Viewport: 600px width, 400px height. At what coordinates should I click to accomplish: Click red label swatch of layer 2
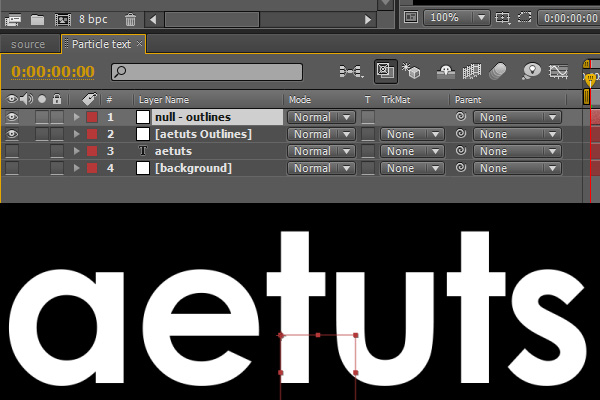click(x=92, y=134)
